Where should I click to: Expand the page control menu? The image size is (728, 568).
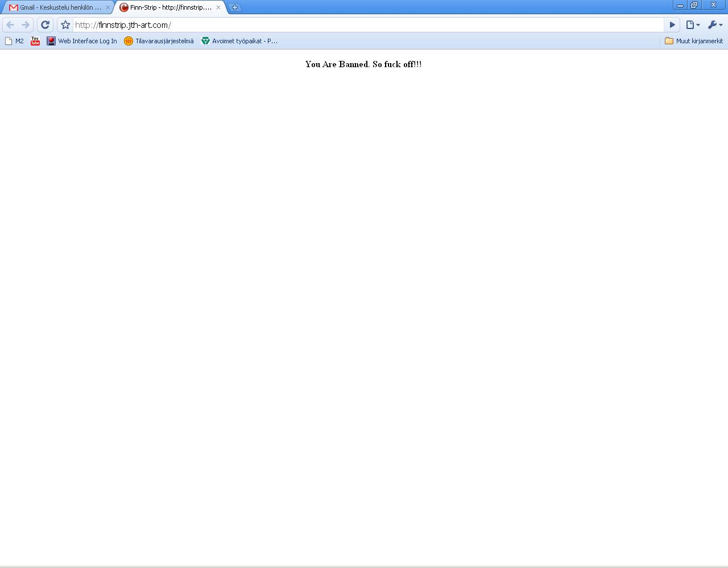pyautogui.click(x=692, y=25)
